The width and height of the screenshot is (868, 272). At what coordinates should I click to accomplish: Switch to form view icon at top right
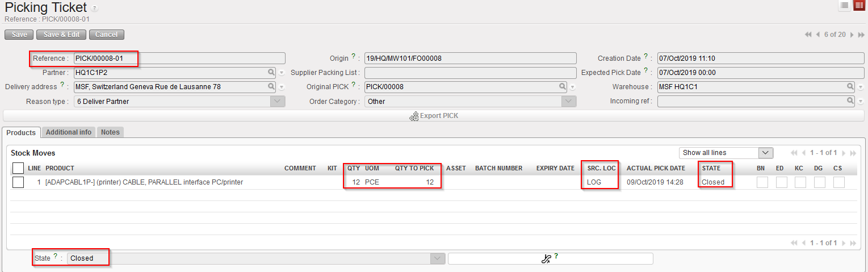tap(858, 5)
